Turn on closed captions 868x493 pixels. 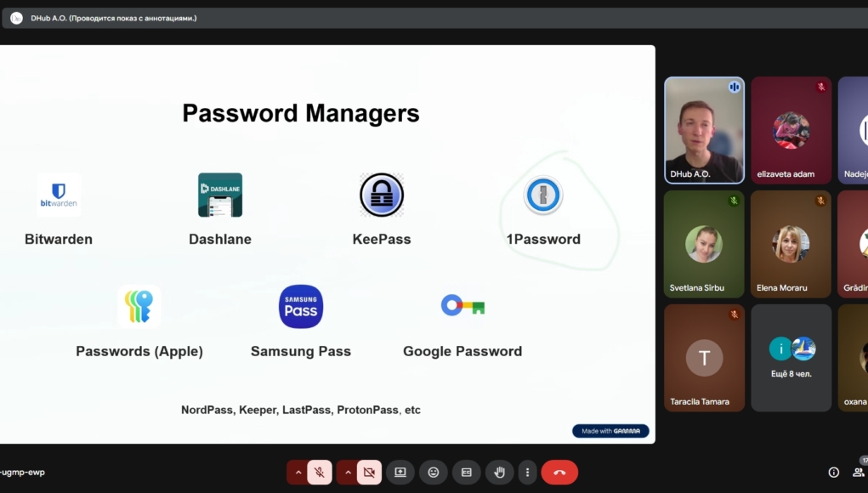pos(467,472)
